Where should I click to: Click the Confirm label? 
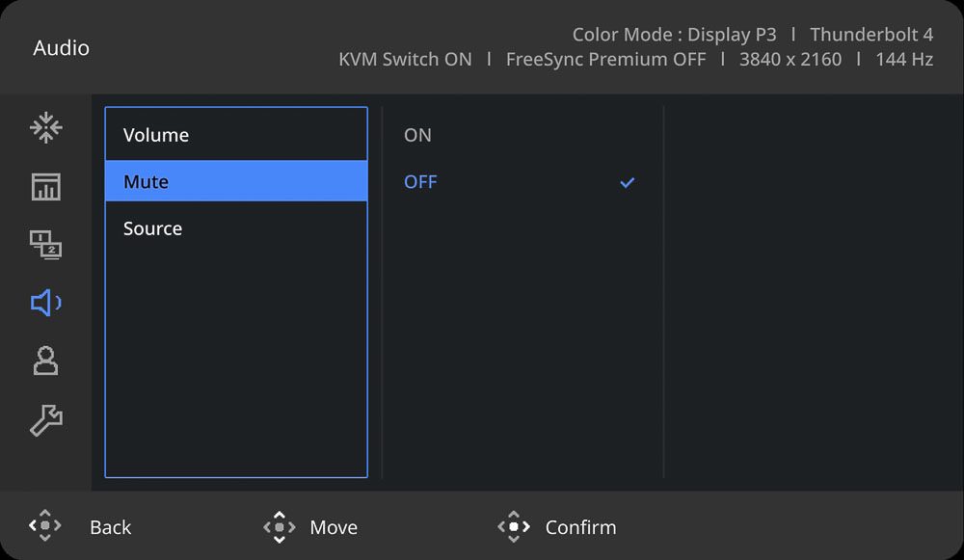tap(580, 527)
